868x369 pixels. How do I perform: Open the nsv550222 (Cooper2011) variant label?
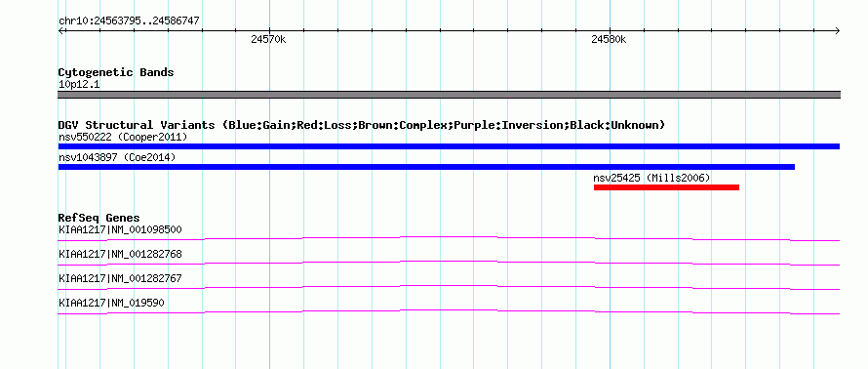[x=123, y=137]
